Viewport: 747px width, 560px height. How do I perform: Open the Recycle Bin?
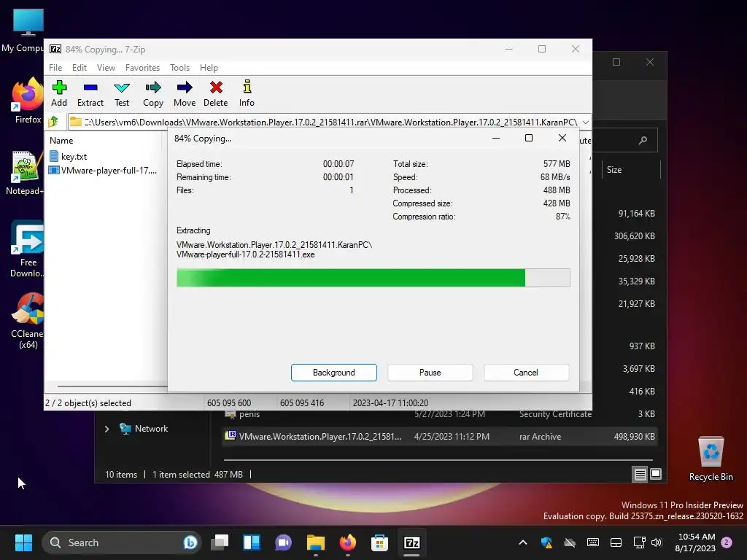tap(711, 459)
